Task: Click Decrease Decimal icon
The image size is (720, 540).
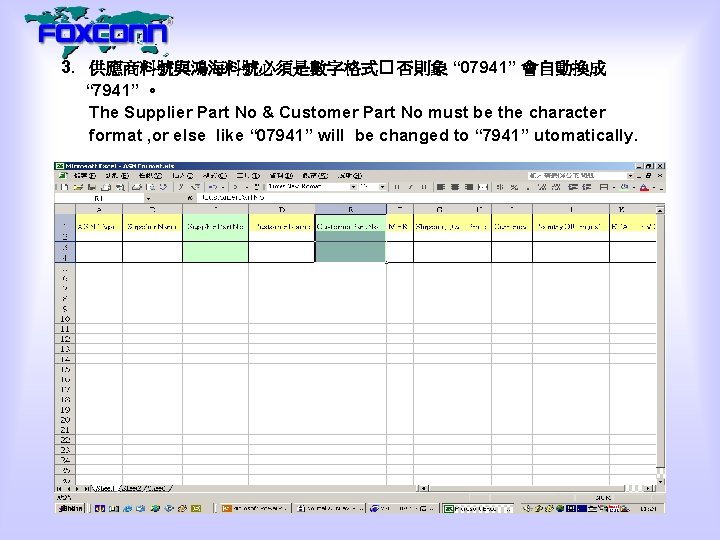Action: click(x=556, y=187)
